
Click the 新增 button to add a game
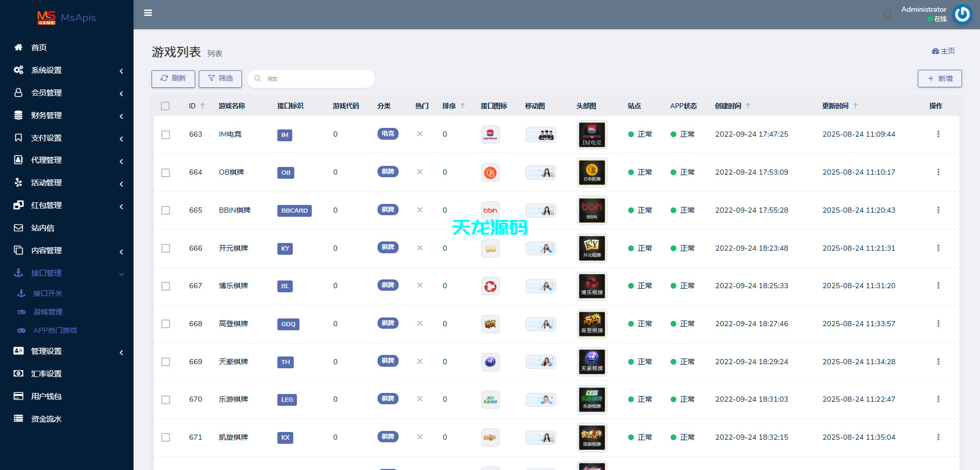pyautogui.click(x=939, y=78)
